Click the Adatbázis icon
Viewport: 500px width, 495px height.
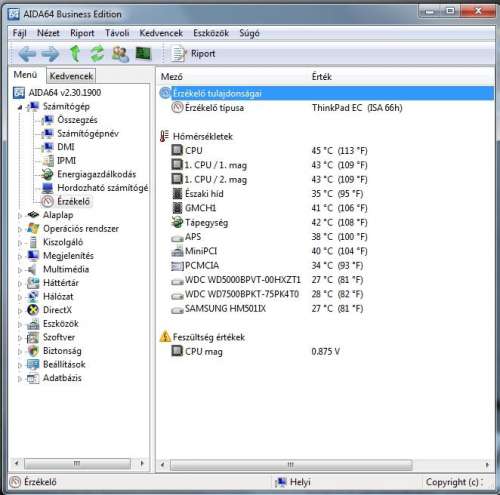click(x=33, y=378)
